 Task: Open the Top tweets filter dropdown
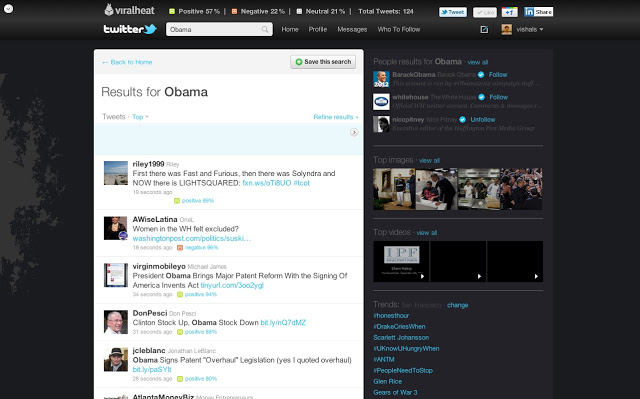pos(140,117)
